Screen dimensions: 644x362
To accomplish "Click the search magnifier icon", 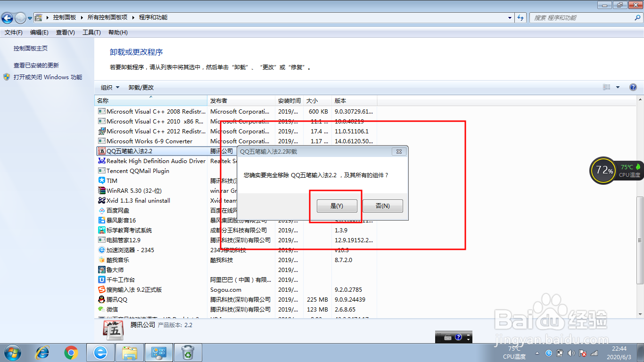I will [637, 18].
